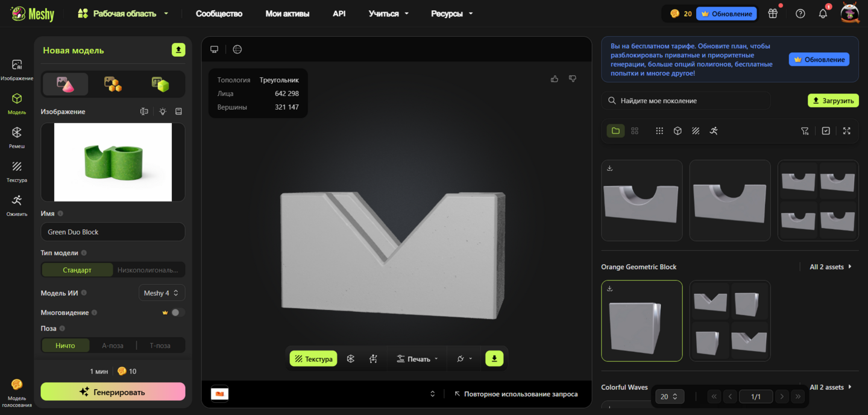Open the notifications bell

(823, 13)
